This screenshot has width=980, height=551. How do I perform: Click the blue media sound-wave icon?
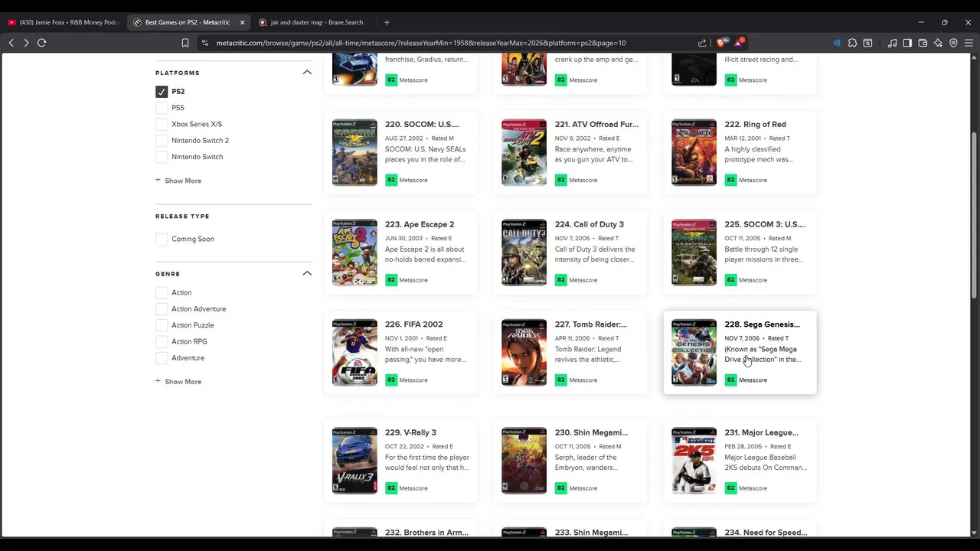pyautogui.click(x=837, y=43)
